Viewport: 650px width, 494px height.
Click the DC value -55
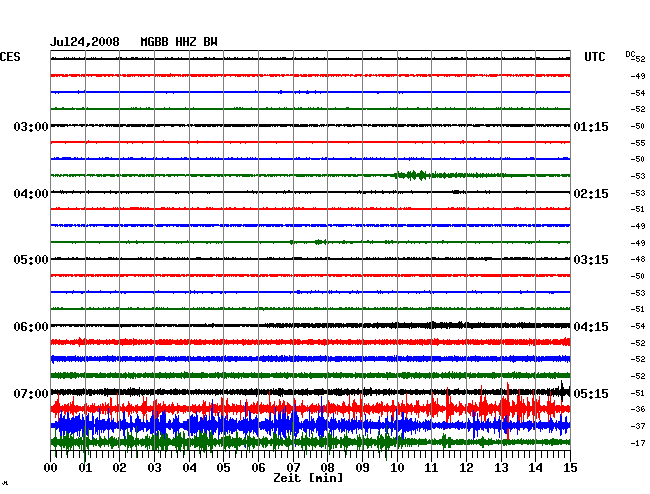coord(638,143)
